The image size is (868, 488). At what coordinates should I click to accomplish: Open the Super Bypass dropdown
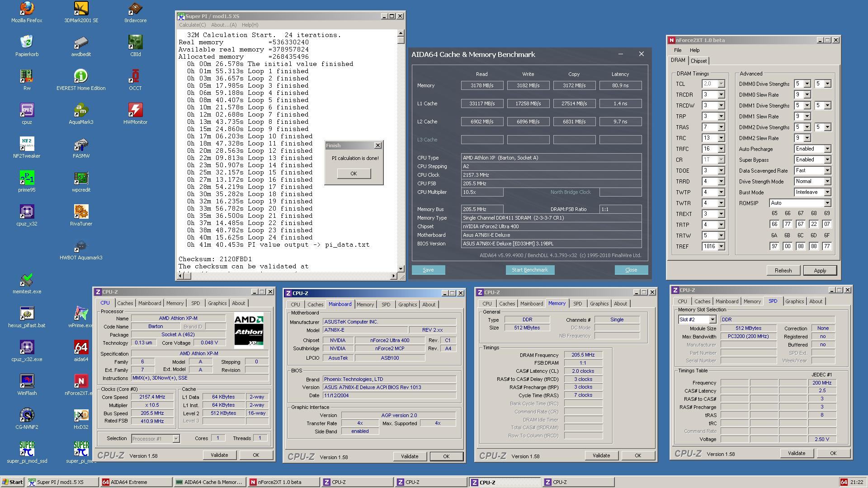(x=827, y=160)
